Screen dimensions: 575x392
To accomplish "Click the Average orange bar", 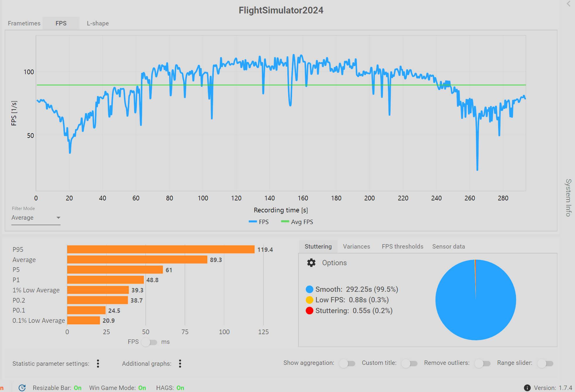I will (x=137, y=260).
